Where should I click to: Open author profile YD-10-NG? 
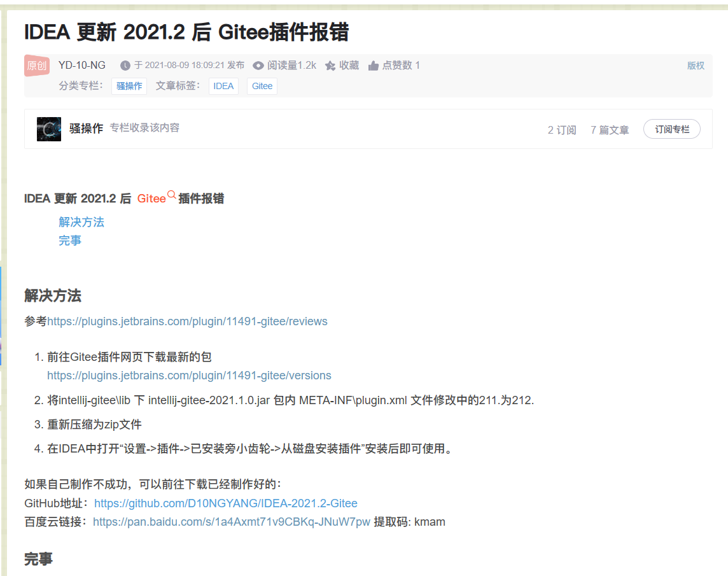pyautogui.click(x=81, y=65)
